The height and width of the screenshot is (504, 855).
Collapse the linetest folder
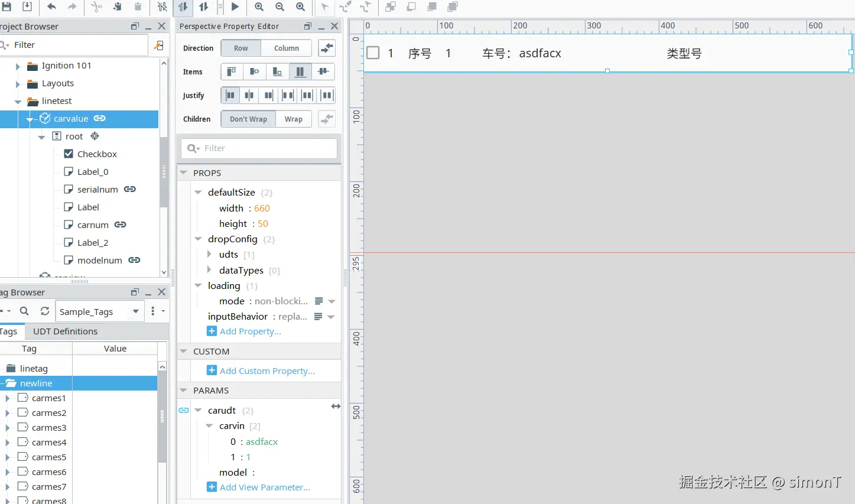(18, 102)
